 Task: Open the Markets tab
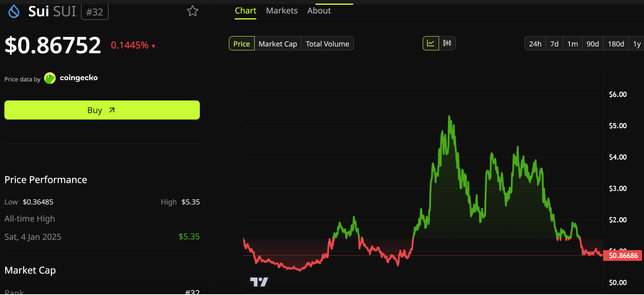click(x=282, y=11)
